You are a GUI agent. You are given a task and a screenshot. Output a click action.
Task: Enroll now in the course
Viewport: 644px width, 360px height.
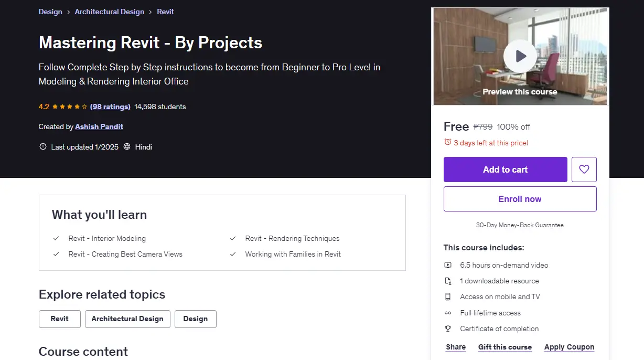pyautogui.click(x=520, y=199)
